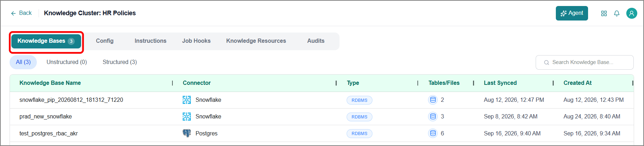
Task: Sort by Connector column header
Action: point(196,83)
